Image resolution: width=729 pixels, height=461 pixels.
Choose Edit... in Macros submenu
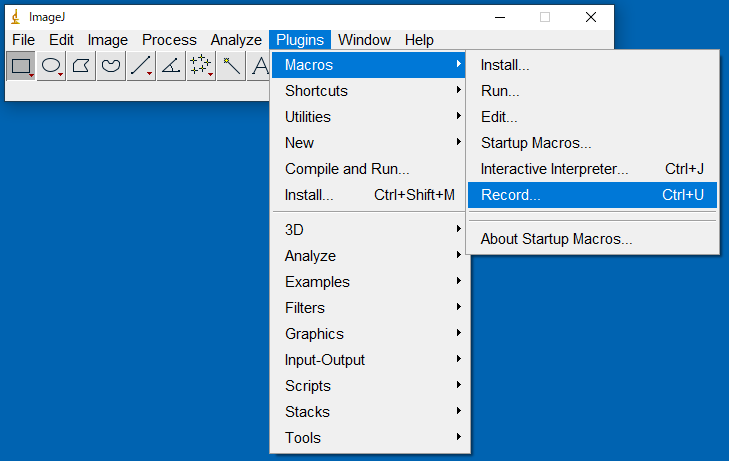tap(592, 117)
